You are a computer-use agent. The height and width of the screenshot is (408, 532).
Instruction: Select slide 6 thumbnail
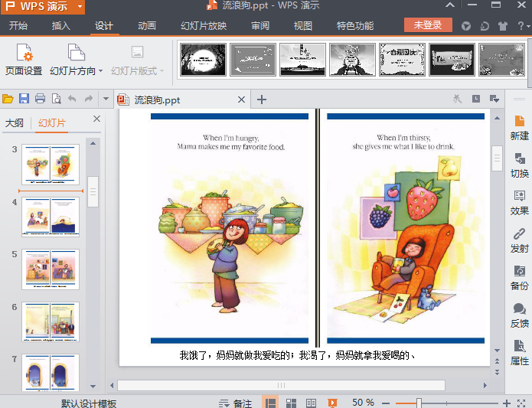51,322
